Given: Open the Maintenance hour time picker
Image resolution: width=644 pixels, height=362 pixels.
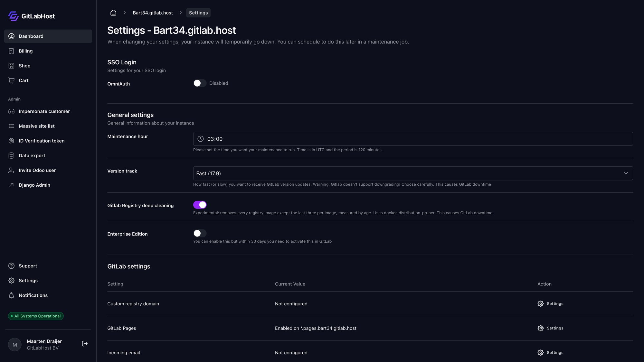Looking at the screenshot, I should pos(413,139).
